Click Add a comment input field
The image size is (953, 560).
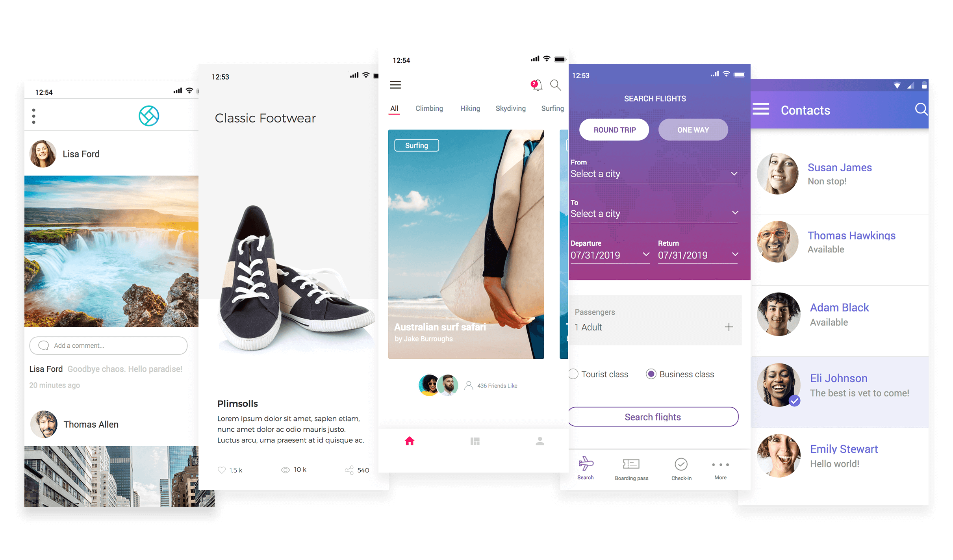(109, 345)
